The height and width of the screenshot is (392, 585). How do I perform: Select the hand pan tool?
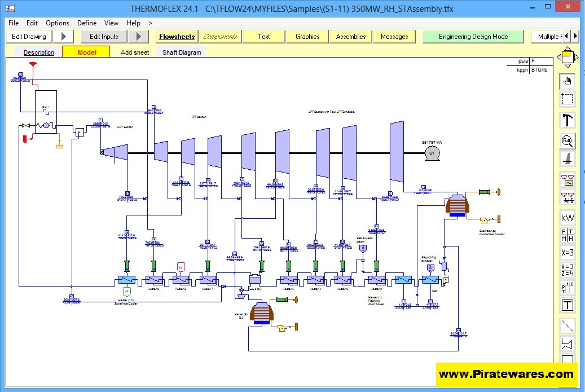[567, 81]
